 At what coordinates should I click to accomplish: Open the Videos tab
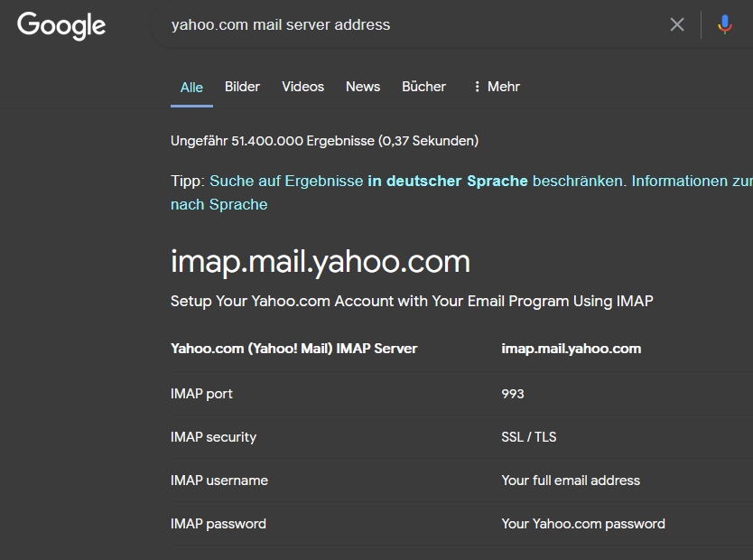tap(302, 87)
